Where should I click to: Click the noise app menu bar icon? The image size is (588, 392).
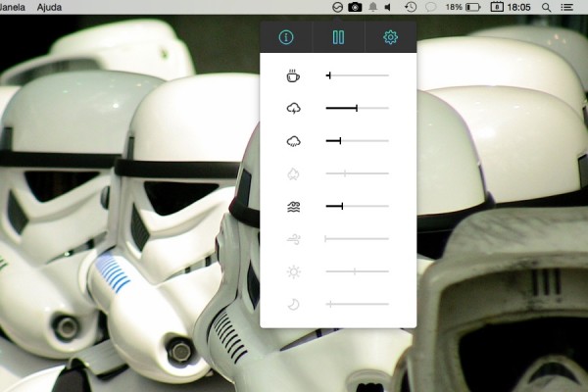pos(337,7)
